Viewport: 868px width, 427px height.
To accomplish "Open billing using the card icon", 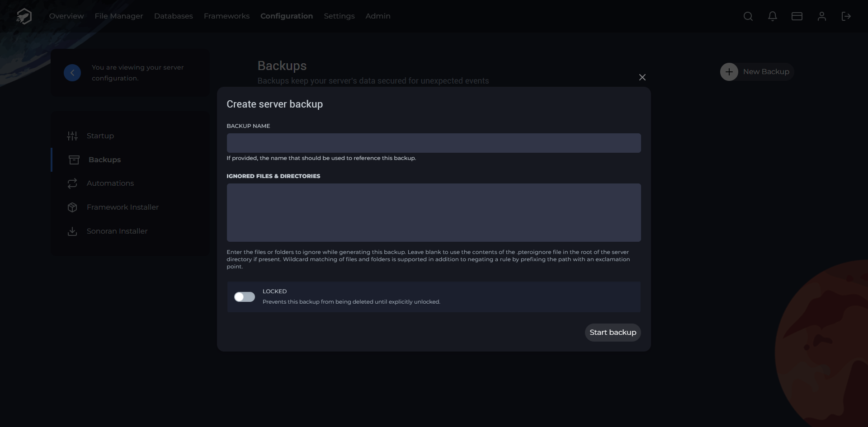I will (x=797, y=16).
